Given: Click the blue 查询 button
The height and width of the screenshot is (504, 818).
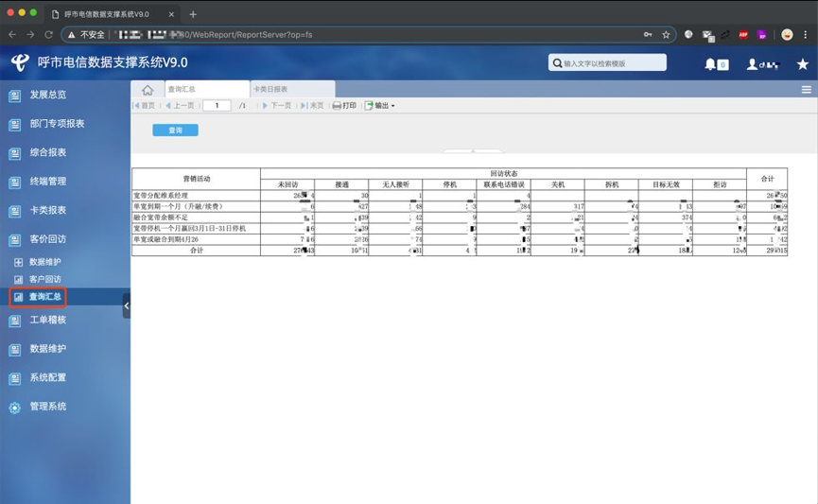Looking at the screenshot, I should (x=175, y=130).
